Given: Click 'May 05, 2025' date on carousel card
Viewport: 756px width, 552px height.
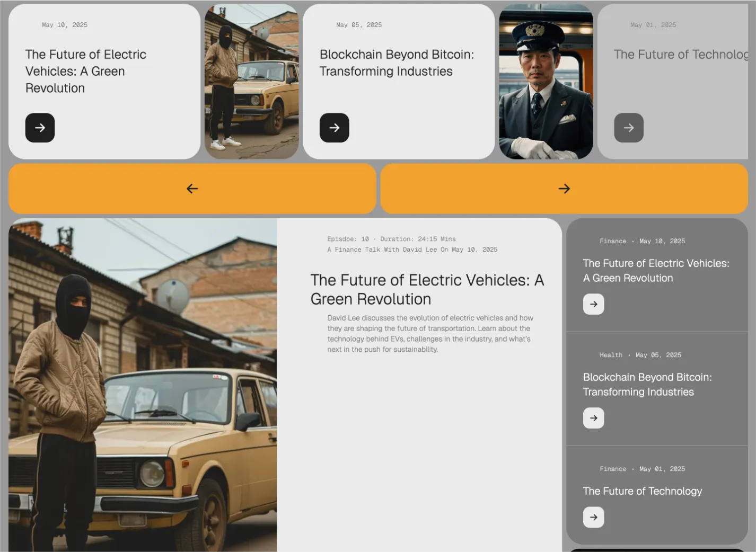Looking at the screenshot, I should tap(359, 25).
